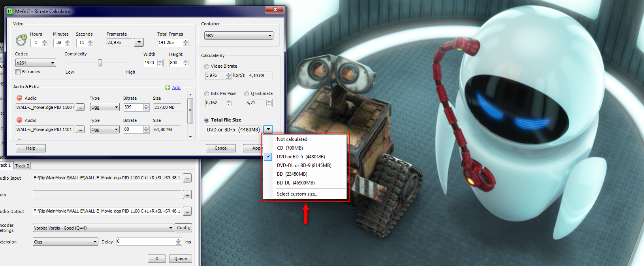Viewport: 644px width, 266px height.
Task: Open the encoder Config button
Action: click(x=184, y=228)
